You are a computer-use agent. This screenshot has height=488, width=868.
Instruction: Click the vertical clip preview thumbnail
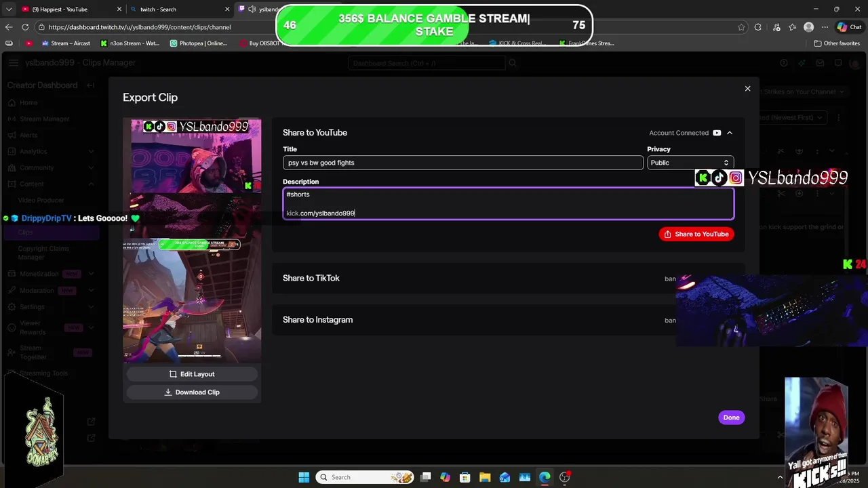coord(192,241)
